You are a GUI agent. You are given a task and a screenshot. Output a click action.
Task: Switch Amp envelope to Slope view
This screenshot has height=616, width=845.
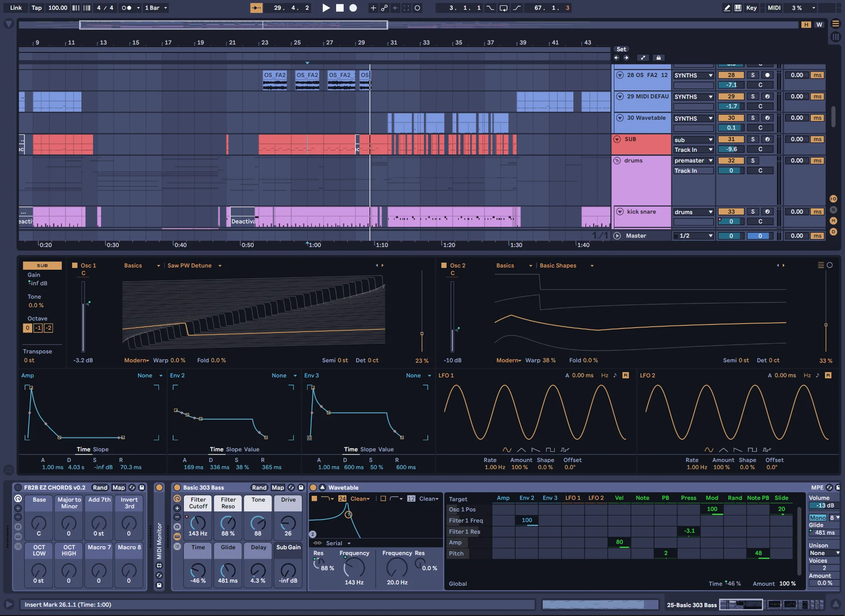[101, 449]
